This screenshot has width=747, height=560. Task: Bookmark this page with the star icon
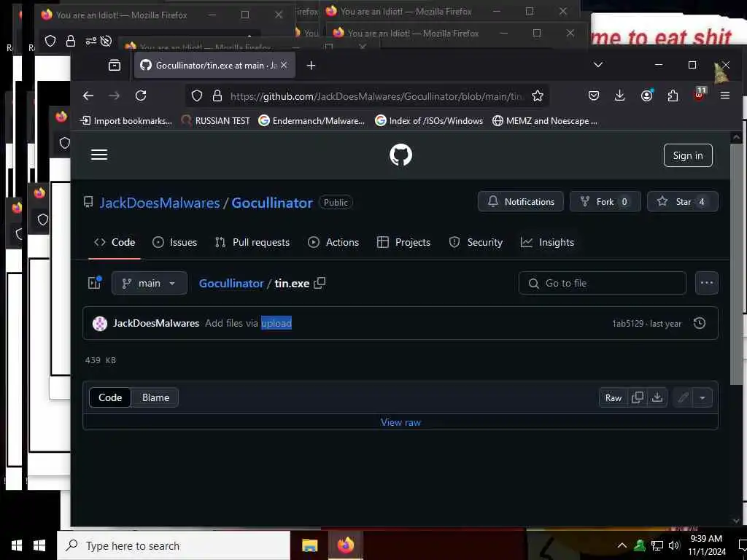538,96
